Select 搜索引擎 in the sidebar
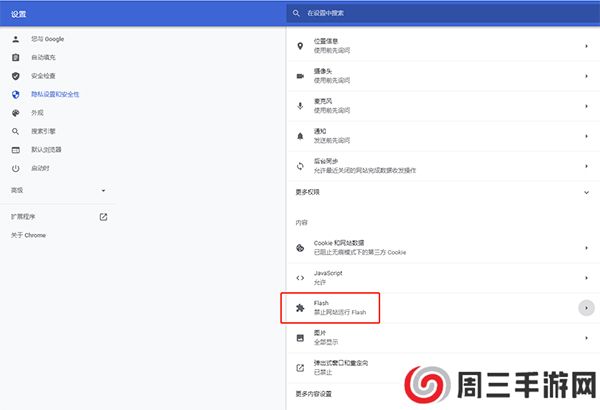Screen dimensions: 600x410 (x=43, y=131)
